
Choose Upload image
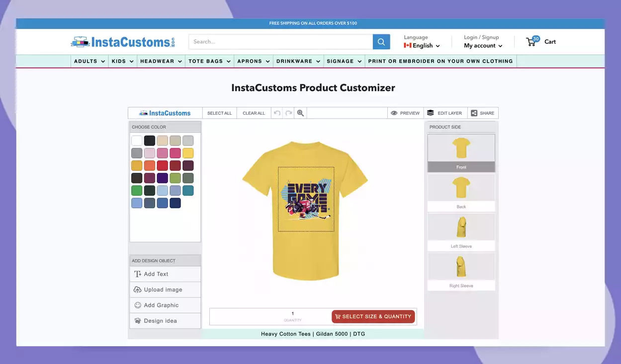pyautogui.click(x=165, y=290)
